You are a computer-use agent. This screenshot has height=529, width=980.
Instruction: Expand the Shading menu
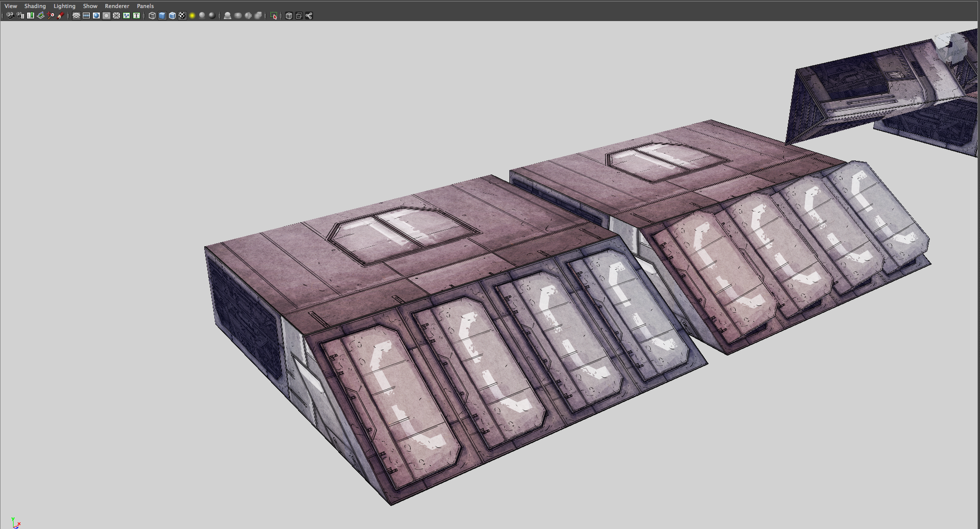tap(35, 6)
